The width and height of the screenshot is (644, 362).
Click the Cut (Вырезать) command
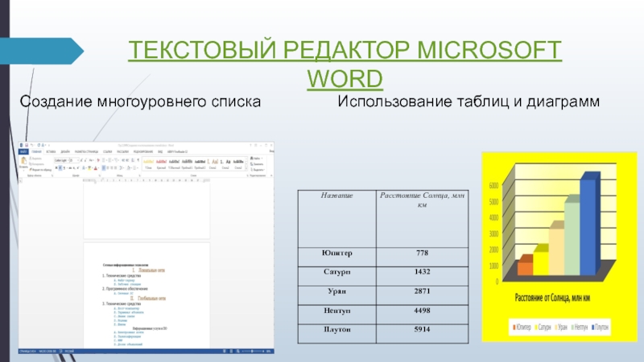(x=35, y=158)
